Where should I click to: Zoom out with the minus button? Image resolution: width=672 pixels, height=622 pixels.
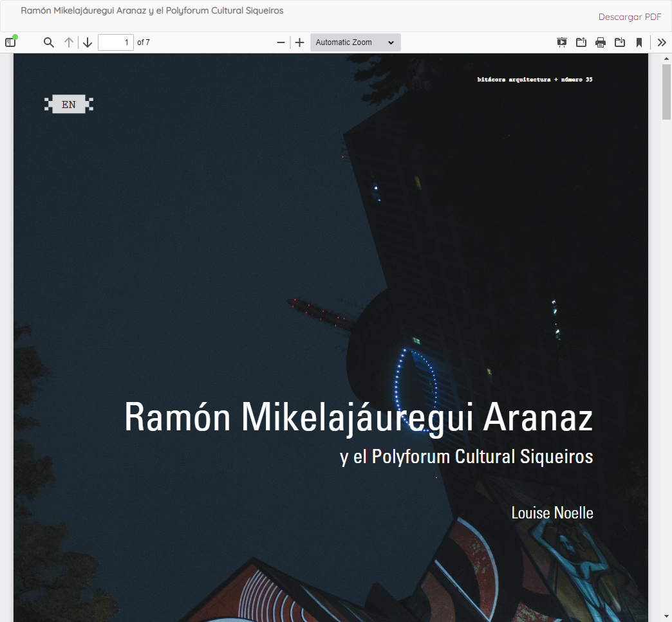pos(281,42)
